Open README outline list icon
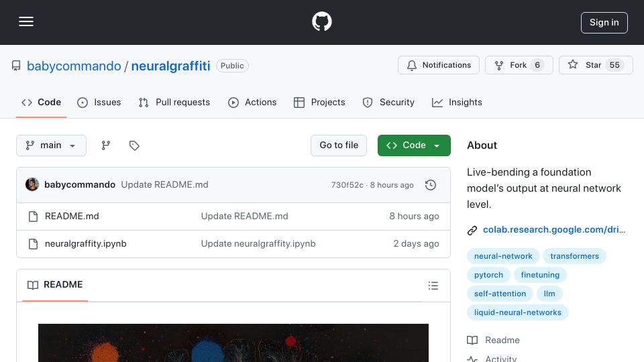 [433, 286]
